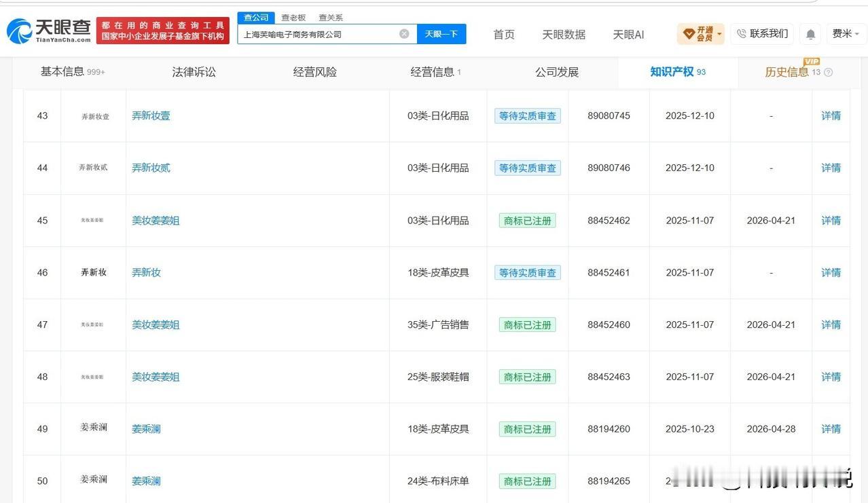Click registration number 88194265
This screenshot has width=868, height=503.
(609, 481)
